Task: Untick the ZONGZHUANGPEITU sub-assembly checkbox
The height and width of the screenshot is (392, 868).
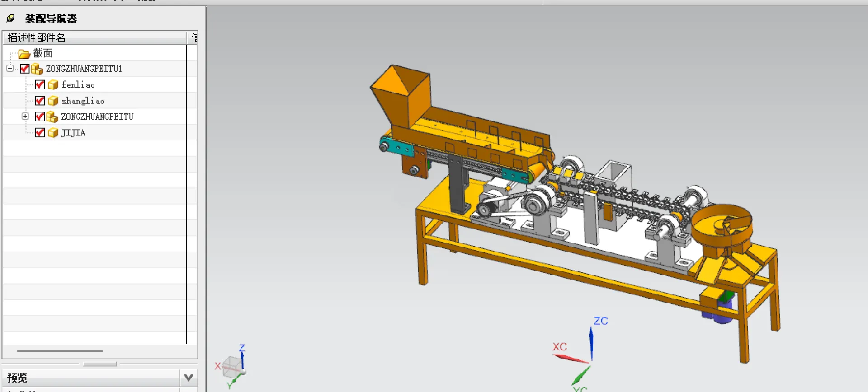Action: pyautogui.click(x=40, y=117)
